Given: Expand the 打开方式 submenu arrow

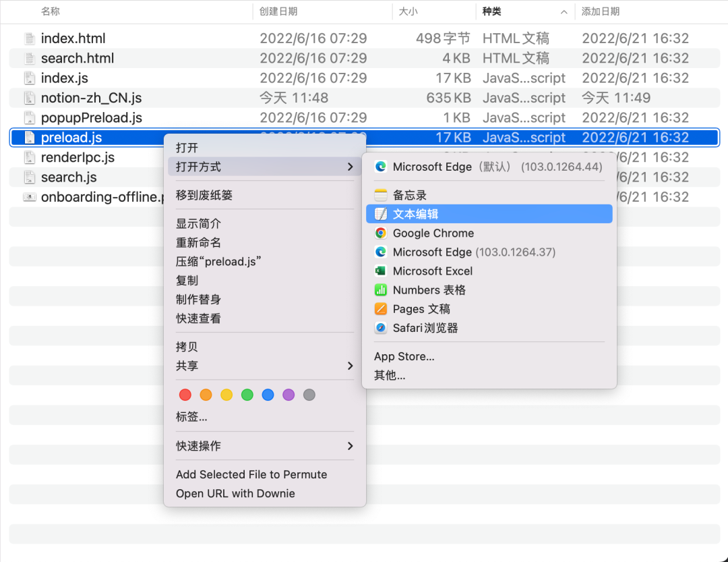Looking at the screenshot, I should point(351,167).
